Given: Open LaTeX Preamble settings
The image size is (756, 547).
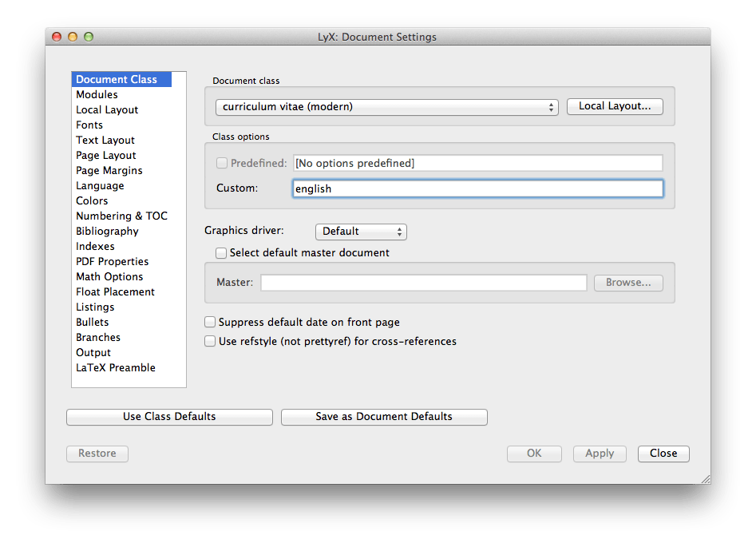Looking at the screenshot, I should (x=116, y=368).
